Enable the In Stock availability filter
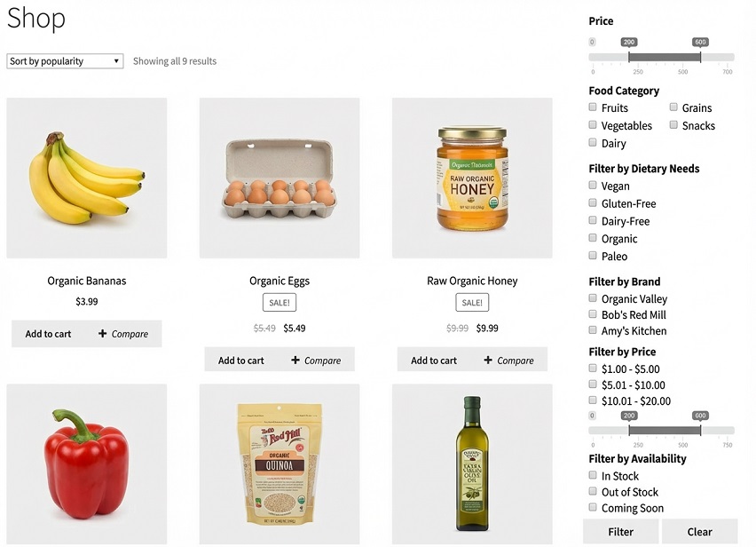Viewport: 756px width, 547px height. coord(593,475)
